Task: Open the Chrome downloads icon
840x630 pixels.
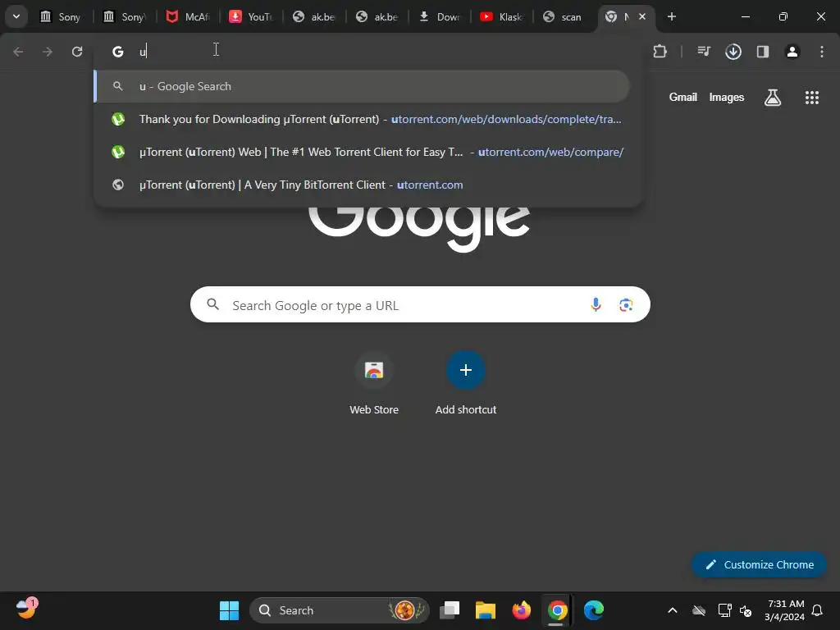Action: (733, 52)
